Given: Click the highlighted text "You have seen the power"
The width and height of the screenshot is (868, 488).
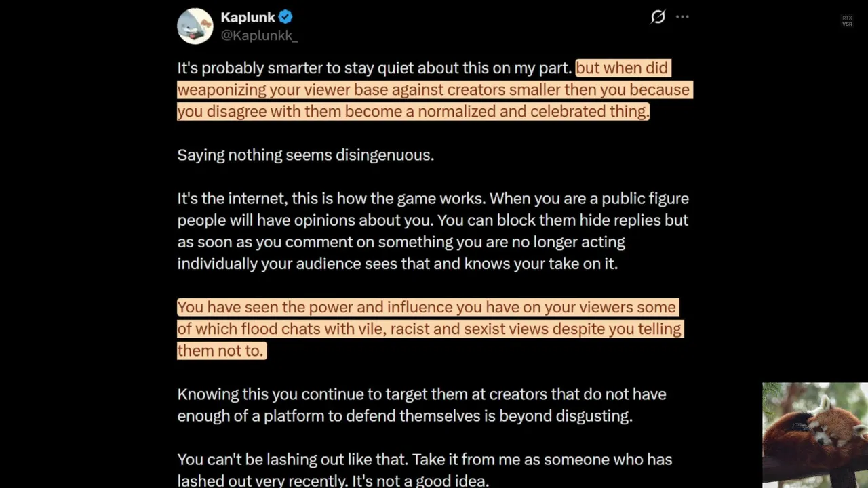Looking at the screenshot, I should [262, 307].
